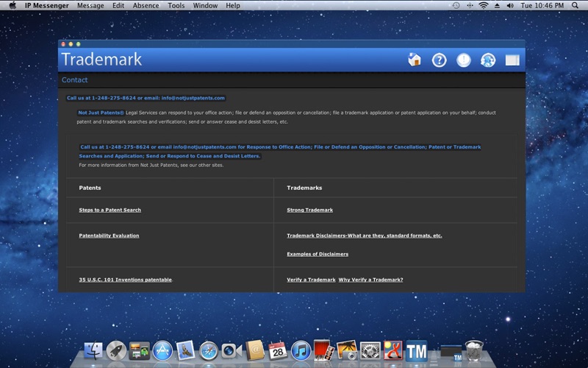Click the Trademark title in header

(101, 59)
